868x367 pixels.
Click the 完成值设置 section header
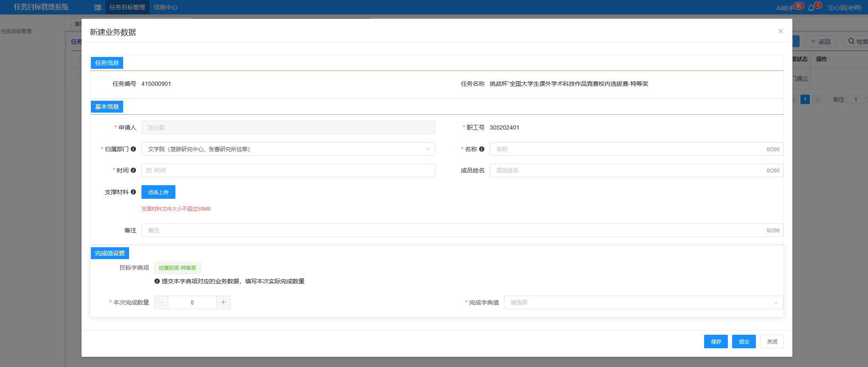pyautogui.click(x=110, y=253)
